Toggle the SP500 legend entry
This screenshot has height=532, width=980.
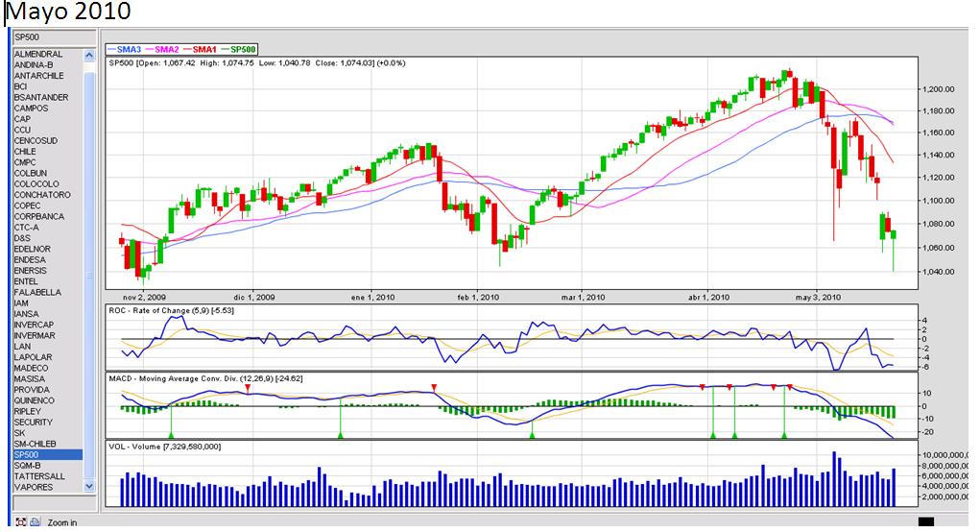click(x=239, y=49)
